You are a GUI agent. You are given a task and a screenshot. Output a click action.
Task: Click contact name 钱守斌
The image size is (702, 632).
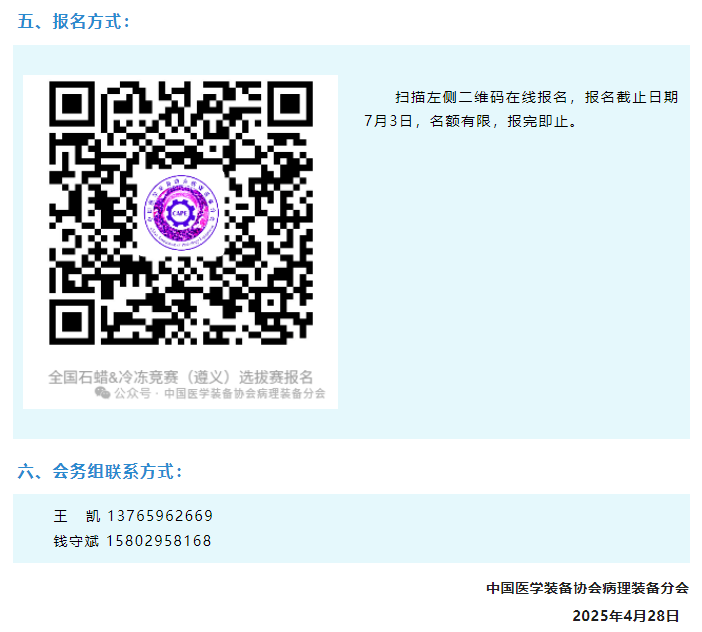[x=76, y=541]
